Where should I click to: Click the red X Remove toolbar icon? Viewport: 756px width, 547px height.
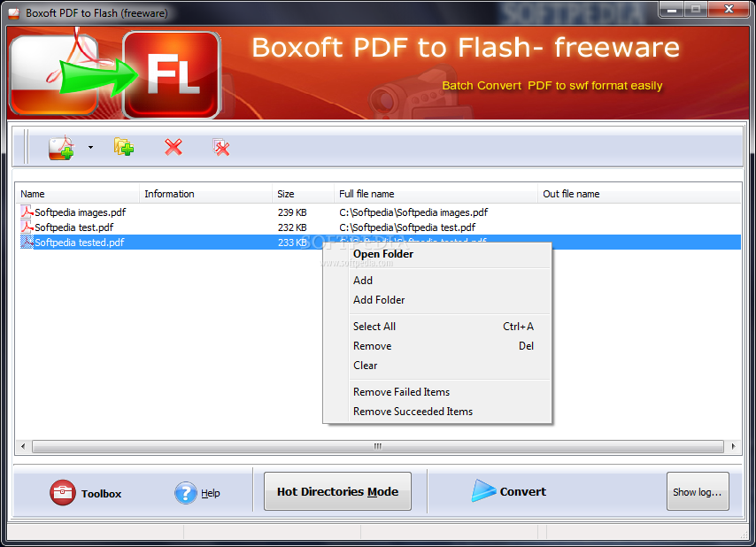(x=174, y=147)
